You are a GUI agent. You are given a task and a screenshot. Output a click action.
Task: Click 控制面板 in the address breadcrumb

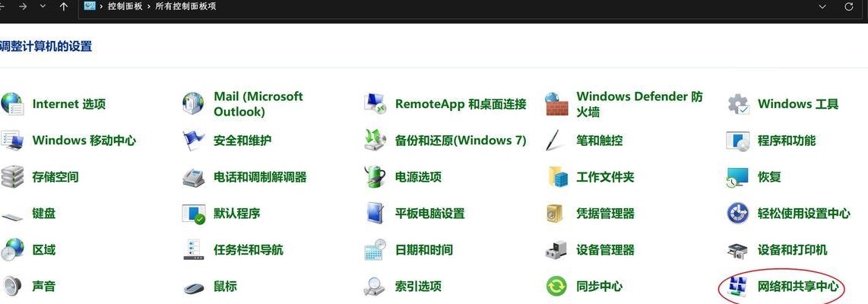[125, 7]
